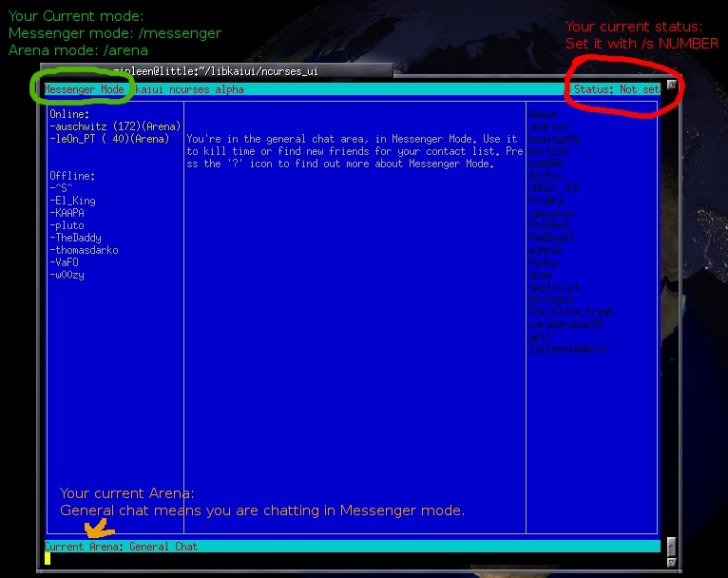Click the terminal scrollbar up arrow
Image resolution: width=728 pixels, height=578 pixels.
(x=671, y=85)
